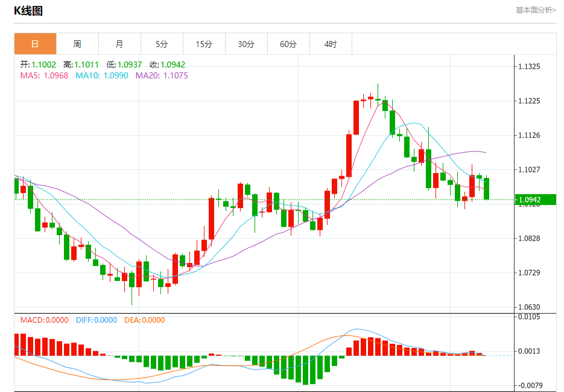Click the MA5: 1.0968 indicator label
The width and height of the screenshot is (564, 392).
pos(44,75)
